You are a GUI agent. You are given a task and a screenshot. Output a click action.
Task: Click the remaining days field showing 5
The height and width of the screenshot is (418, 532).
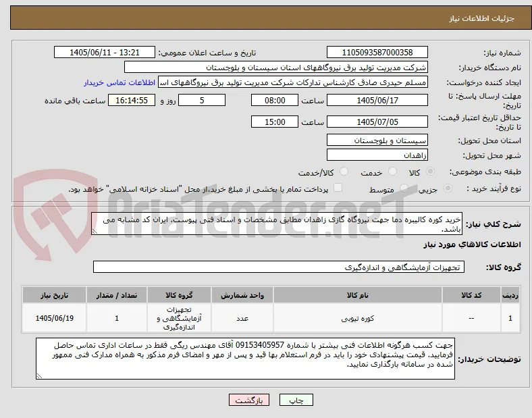tap(202, 100)
